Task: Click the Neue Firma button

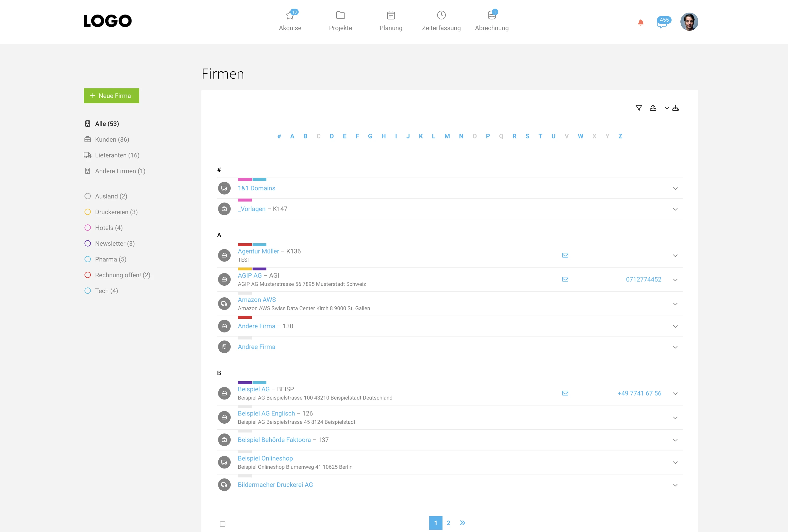Action: coord(111,96)
